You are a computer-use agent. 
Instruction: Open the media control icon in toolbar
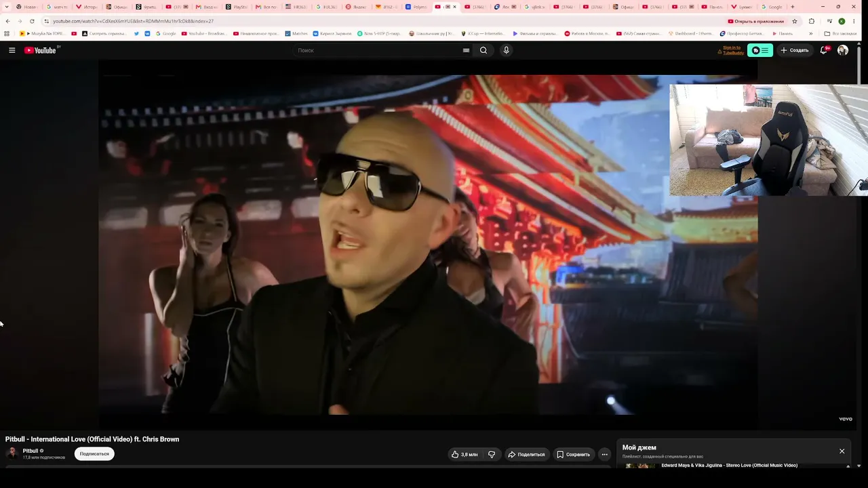click(830, 21)
